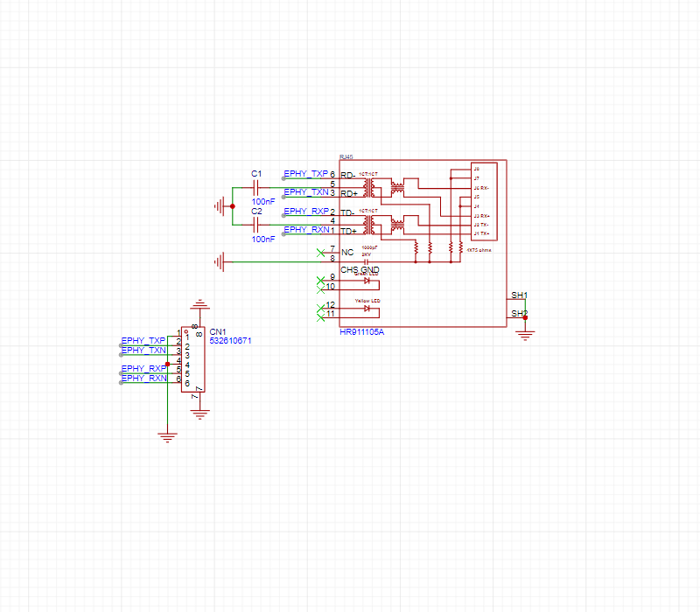Click the ground symbol under pin SH2
700x612 pixels.
point(525,331)
